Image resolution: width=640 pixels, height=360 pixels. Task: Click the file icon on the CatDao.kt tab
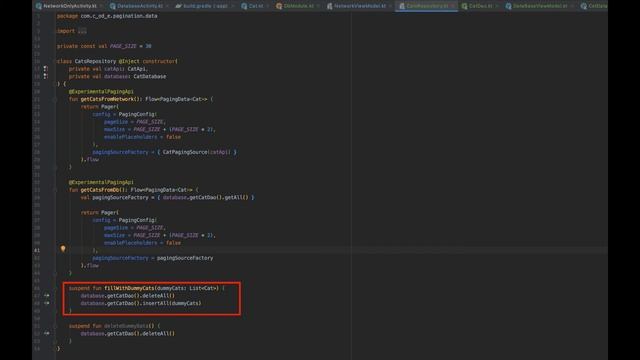[464, 6]
